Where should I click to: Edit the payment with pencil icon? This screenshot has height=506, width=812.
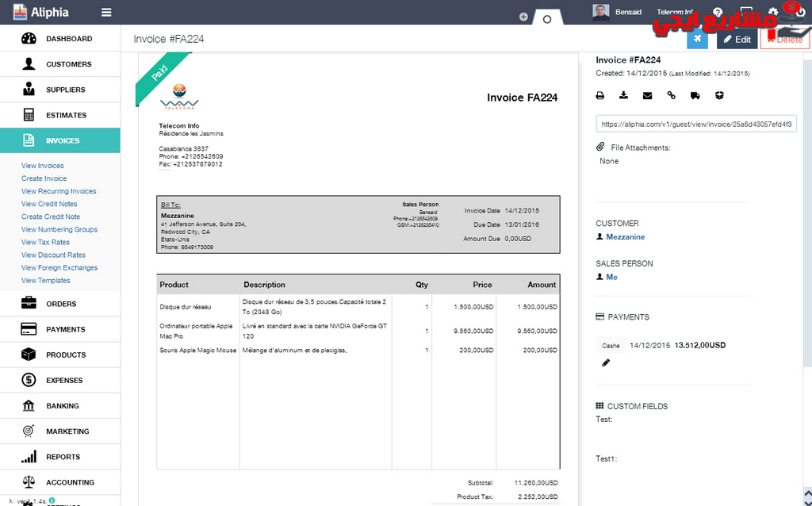coord(606,362)
